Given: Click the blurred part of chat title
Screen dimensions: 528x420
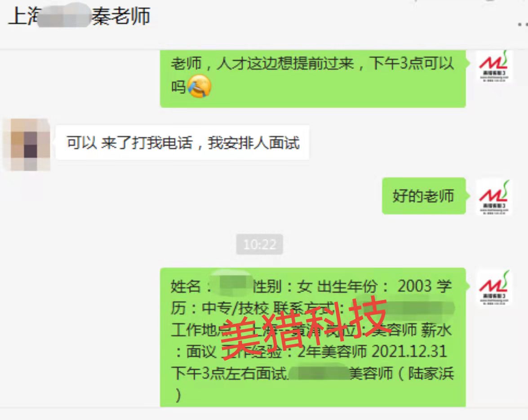Looking at the screenshot, I should pos(64,16).
